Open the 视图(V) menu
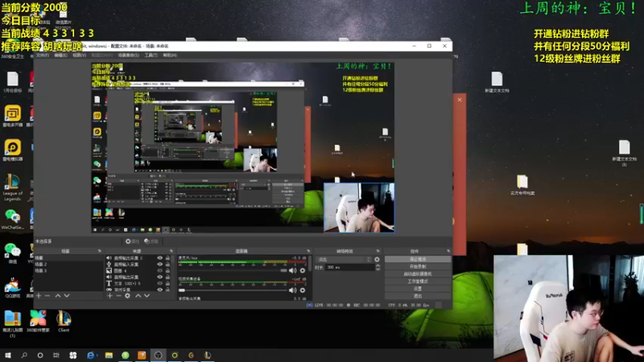 [79, 55]
